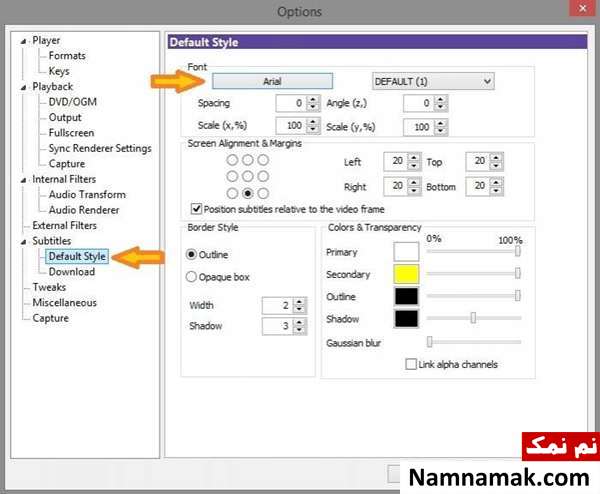This screenshot has height=494, width=600.
Task: Click the Spacing value field
Action: pyautogui.click(x=290, y=103)
